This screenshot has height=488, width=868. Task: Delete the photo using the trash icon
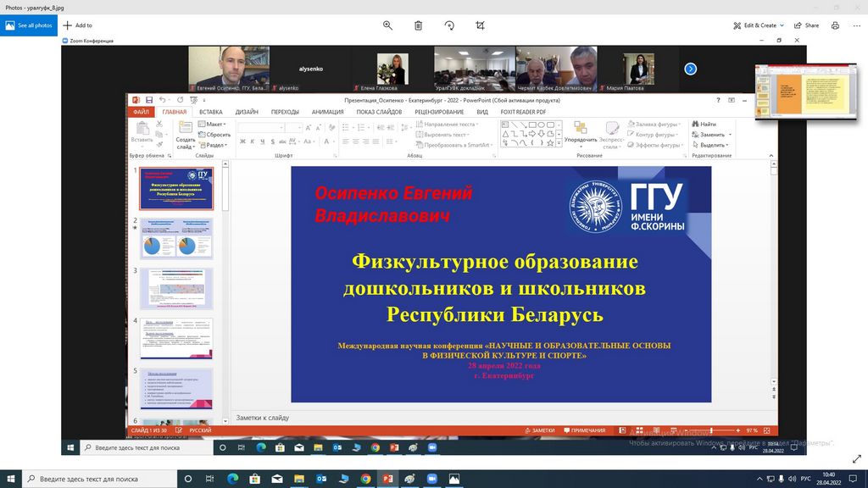coord(418,25)
